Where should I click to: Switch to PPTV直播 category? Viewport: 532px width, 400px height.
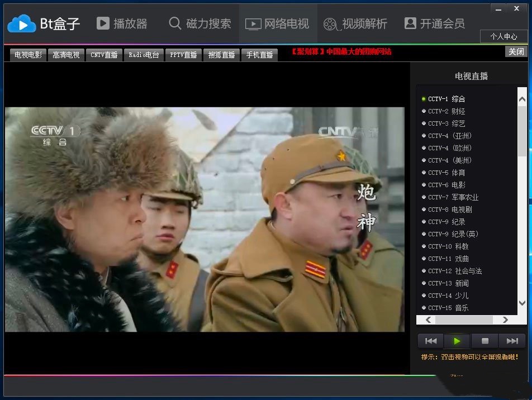click(x=183, y=55)
